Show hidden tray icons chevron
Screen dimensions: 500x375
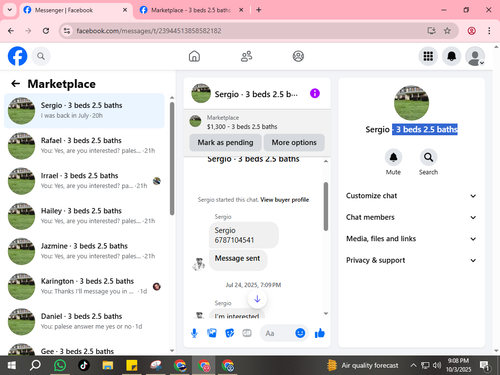coord(413,365)
